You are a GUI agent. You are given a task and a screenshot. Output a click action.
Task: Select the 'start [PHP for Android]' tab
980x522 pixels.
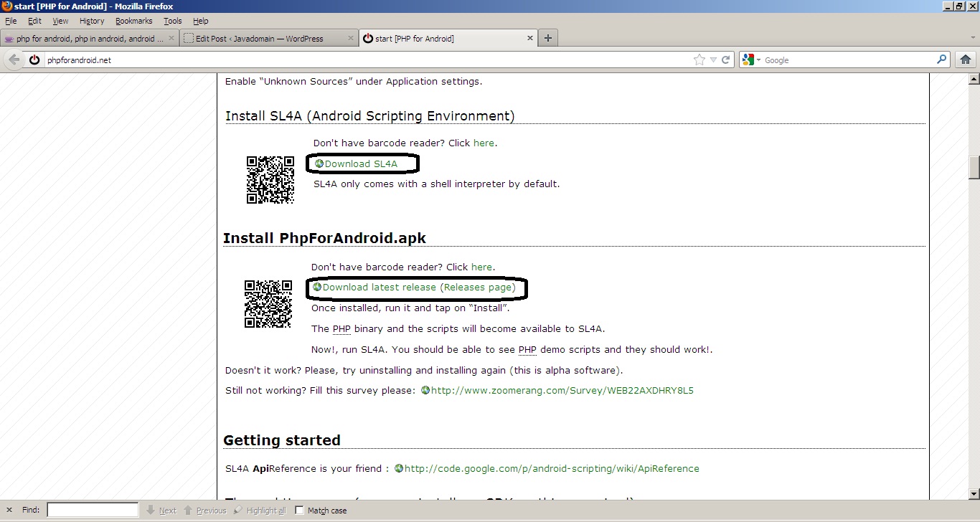pyautogui.click(x=448, y=39)
